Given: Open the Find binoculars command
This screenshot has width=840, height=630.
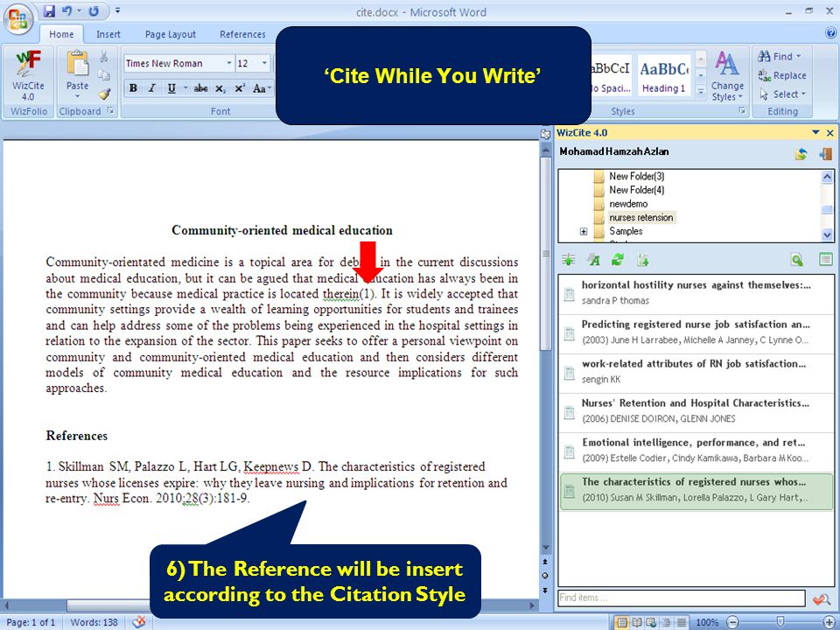Looking at the screenshot, I should click(x=780, y=56).
